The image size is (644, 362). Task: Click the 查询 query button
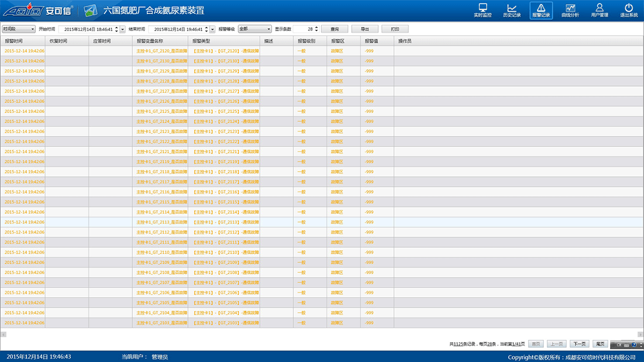coord(335,29)
